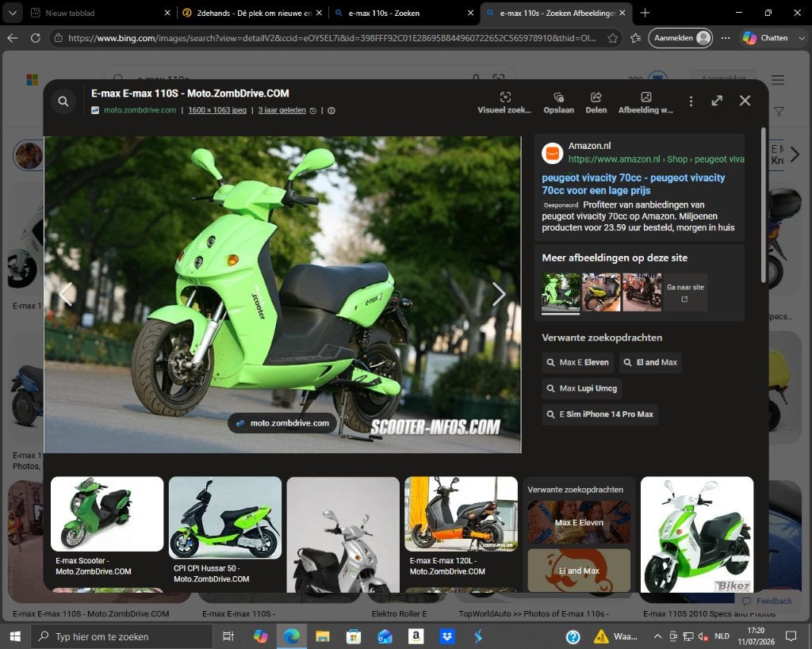The width and height of the screenshot is (812, 649).
Task: Open Afbeelding weergeven option
Action: point(645,102)
